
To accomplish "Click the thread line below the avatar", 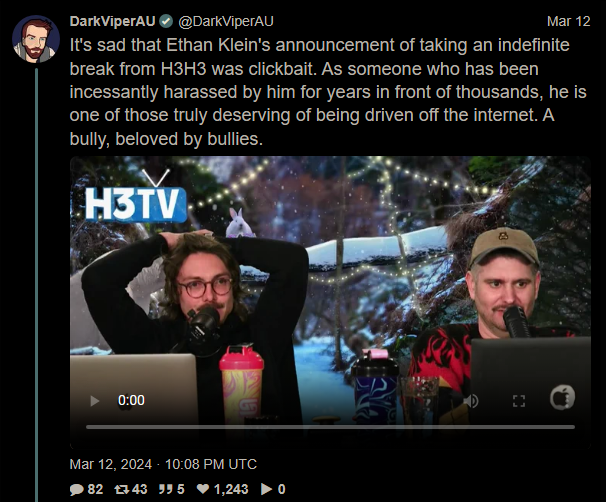I will [37, 285].
